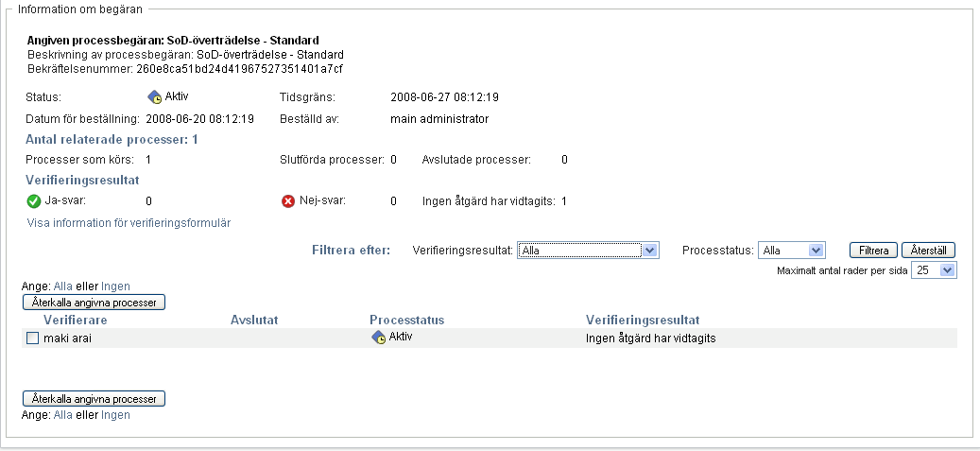This screenshot has width=980, height=451.
Task: Open Visa information för verifieringsformulär link
Action: (129, 223)
